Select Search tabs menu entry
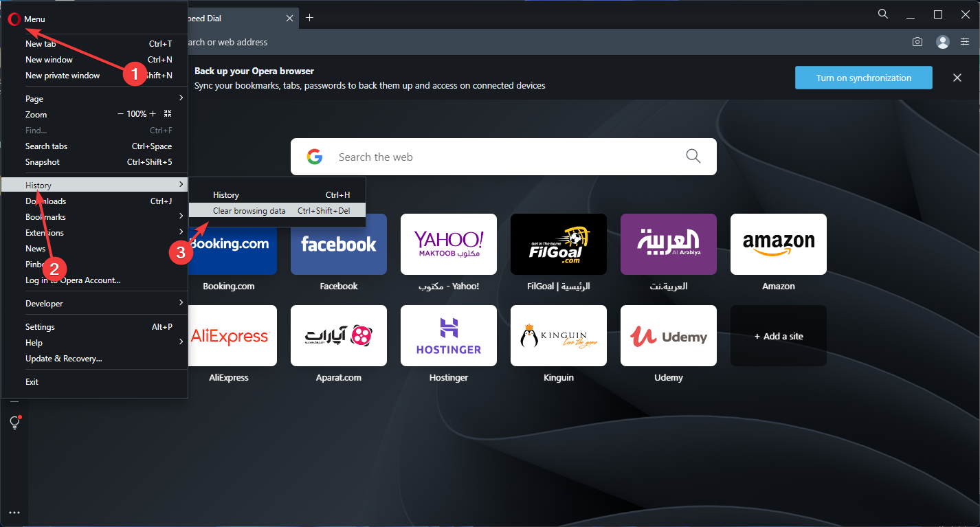The image size is (980, 527). [x=94, y=146]
